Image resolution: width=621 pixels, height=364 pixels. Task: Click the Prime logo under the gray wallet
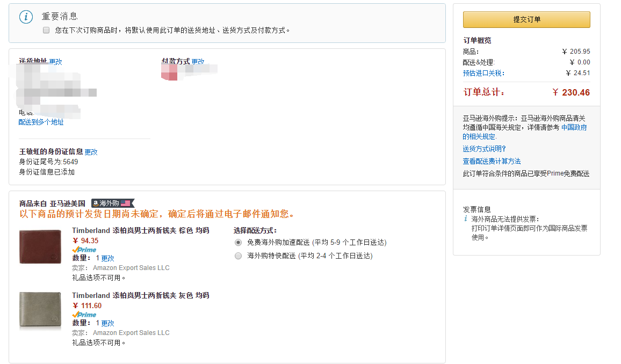coord(84,315)
